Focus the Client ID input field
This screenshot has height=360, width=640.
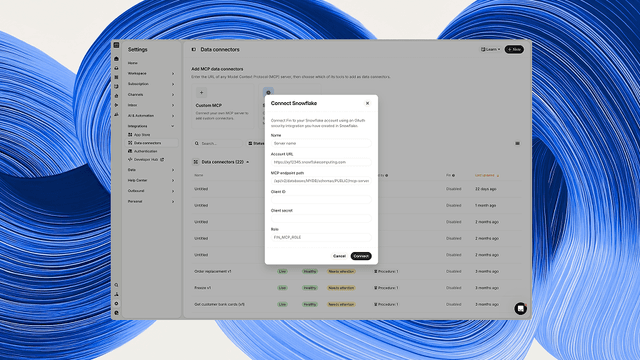(x=321, y=200)
